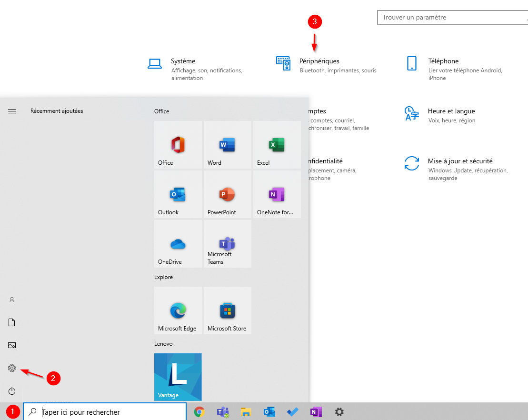Open Microsoft Teams from the taskbar
This screenshot has height=420, width=528.
coord(223,411)
